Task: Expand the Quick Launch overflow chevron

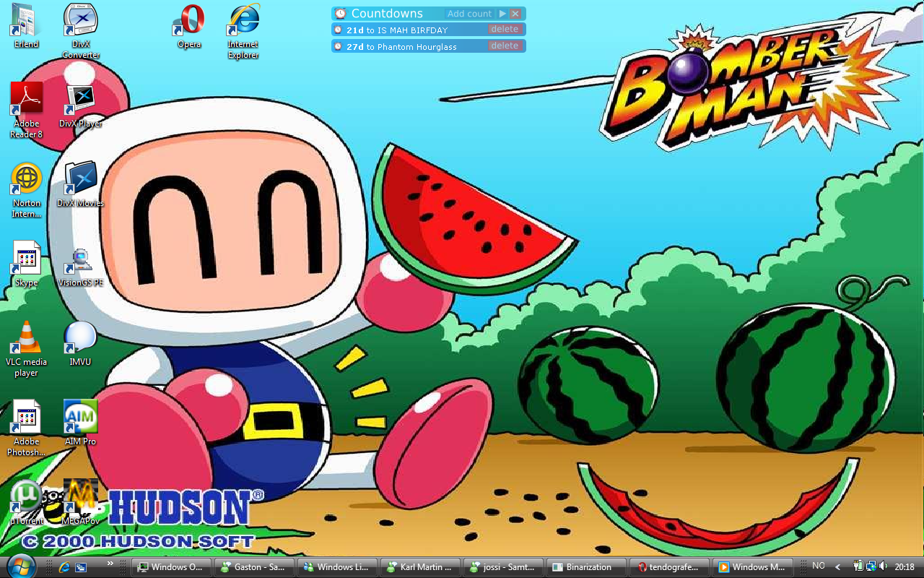Action: 110,563
